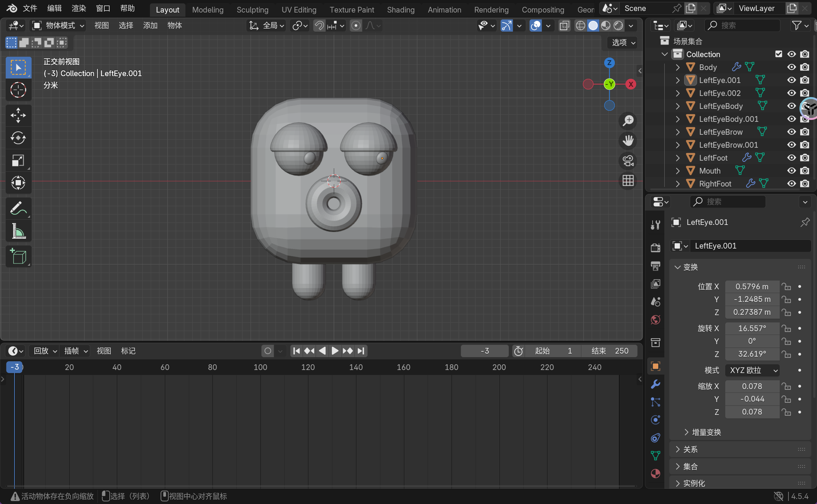
Task: Select the Move tool in toolbar
Action: coord(18,115)
